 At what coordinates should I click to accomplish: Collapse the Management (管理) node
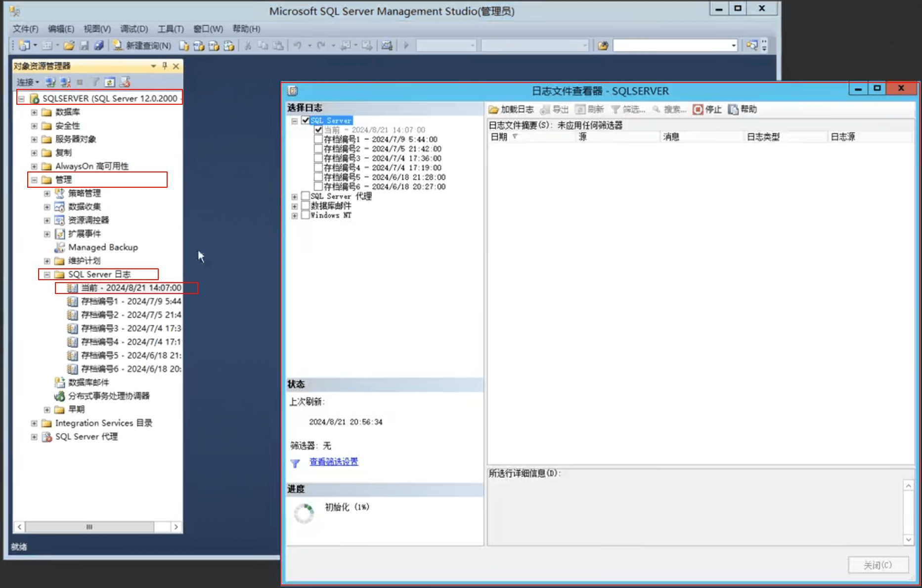(34, 180)
